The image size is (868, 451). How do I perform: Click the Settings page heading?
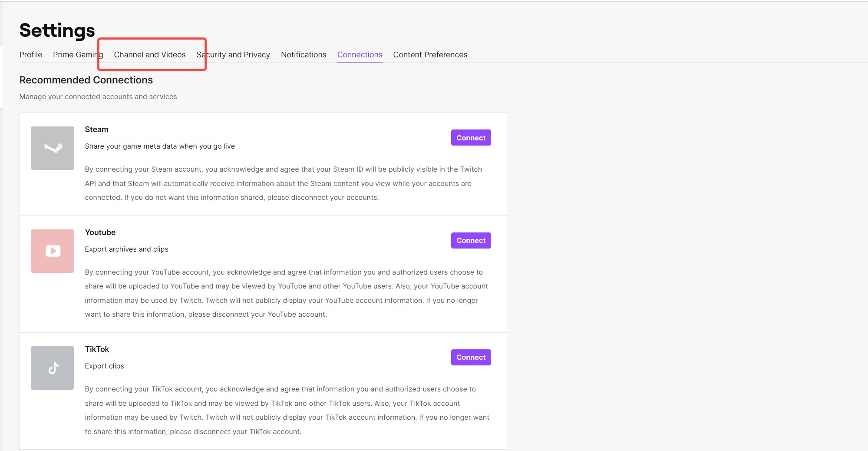tap(57, 30)
